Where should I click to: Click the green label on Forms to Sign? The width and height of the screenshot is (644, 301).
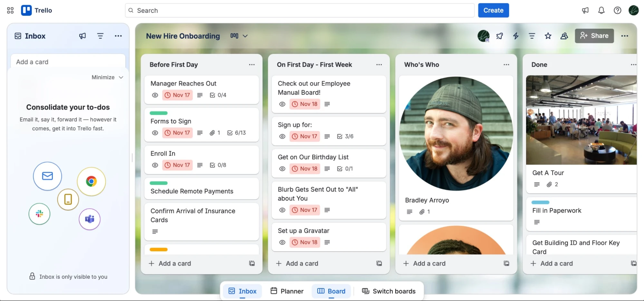[158, 113]
